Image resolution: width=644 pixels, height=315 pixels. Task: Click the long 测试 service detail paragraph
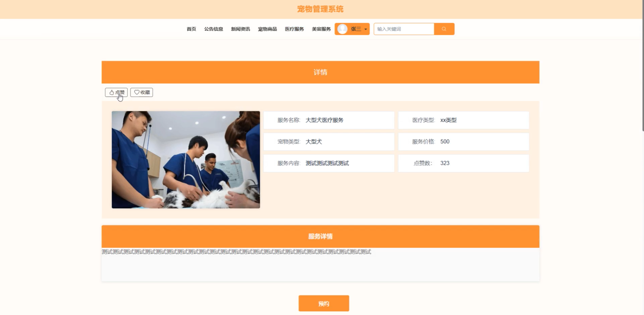pos(236,252)
